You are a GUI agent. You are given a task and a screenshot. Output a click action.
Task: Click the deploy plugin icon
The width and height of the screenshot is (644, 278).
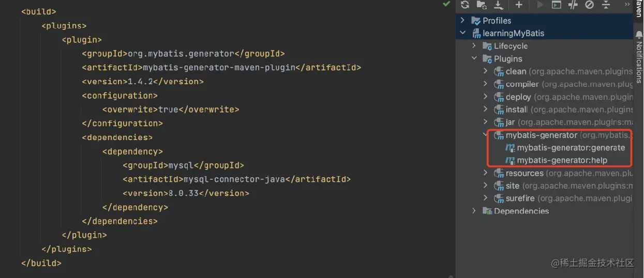[x=499, y=97]
